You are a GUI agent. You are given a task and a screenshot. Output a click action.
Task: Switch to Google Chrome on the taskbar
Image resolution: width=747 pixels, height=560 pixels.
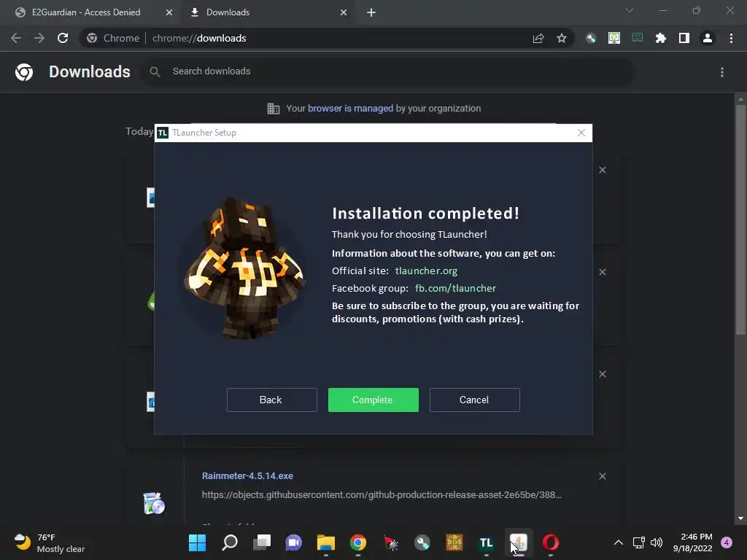357,542
